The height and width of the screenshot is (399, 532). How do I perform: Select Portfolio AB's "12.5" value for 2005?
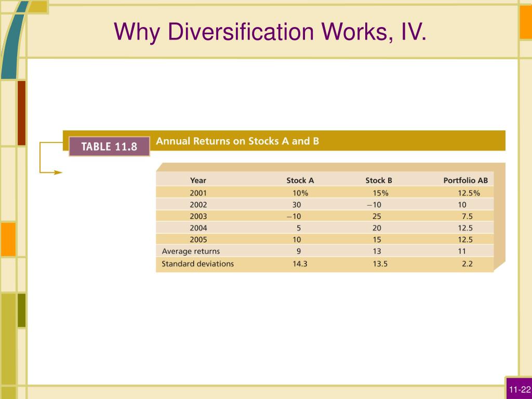[x=465, y=240]
